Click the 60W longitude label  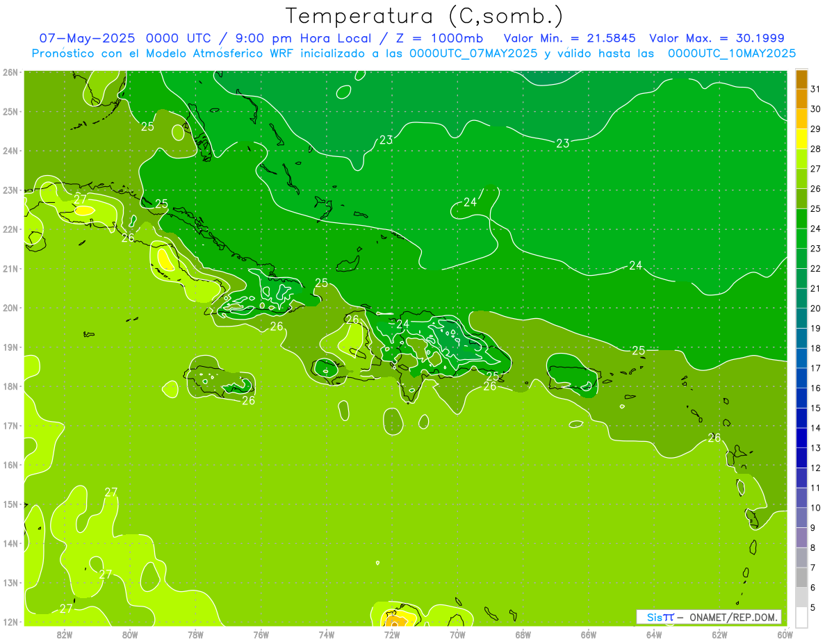tap(785, 634)
